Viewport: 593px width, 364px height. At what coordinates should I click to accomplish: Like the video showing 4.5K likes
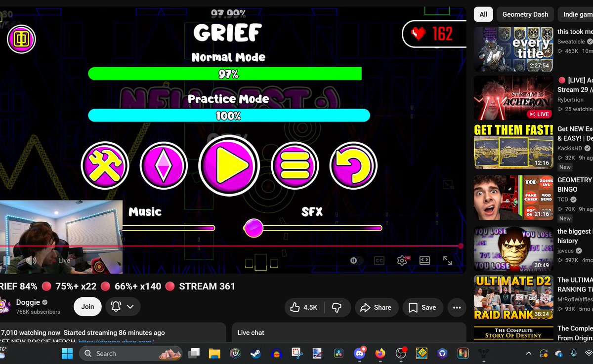pos(304,307)
